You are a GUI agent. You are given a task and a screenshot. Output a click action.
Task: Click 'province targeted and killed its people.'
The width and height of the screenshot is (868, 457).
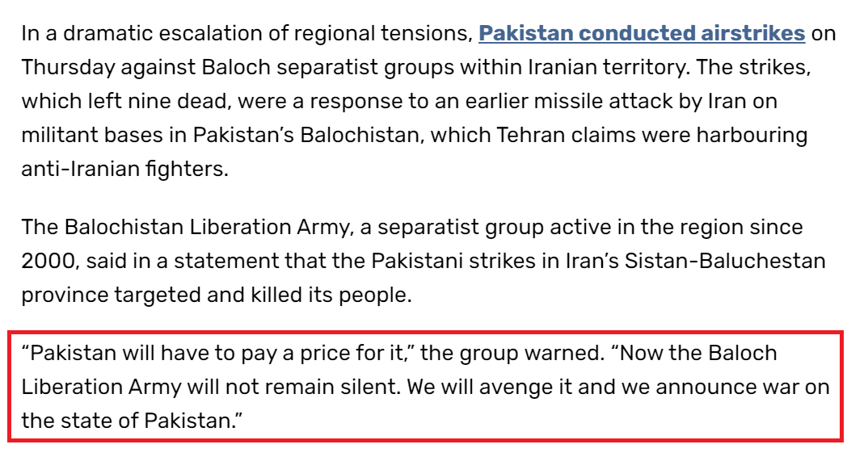tap(217, 295)
